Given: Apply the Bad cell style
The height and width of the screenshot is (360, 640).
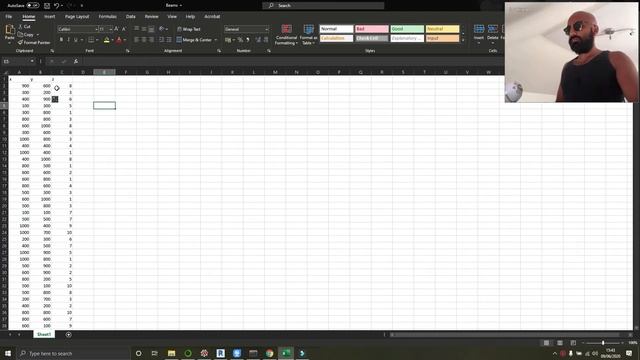Looking at the screenshot, I should click(372, 29).
